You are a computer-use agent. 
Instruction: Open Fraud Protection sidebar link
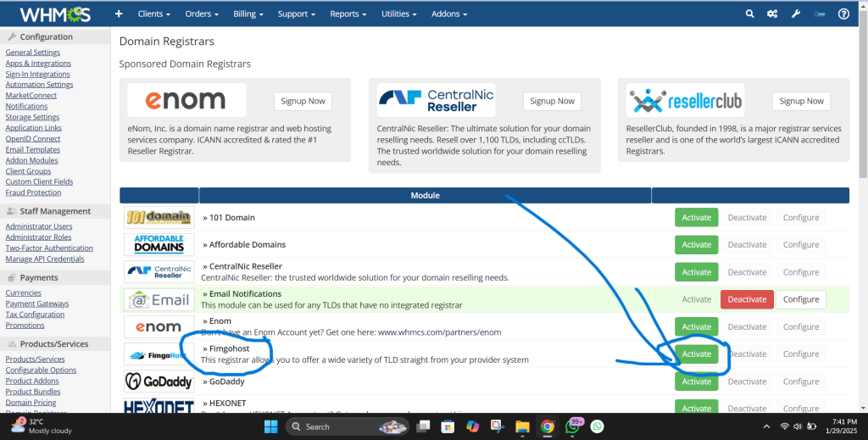[33, 192]
